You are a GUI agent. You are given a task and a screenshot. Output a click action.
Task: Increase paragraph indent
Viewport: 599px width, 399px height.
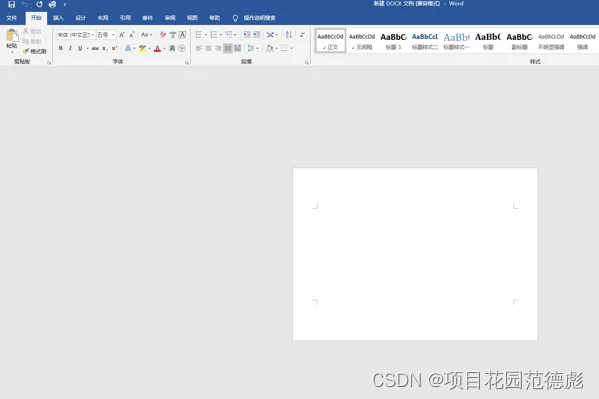[256, 35]
